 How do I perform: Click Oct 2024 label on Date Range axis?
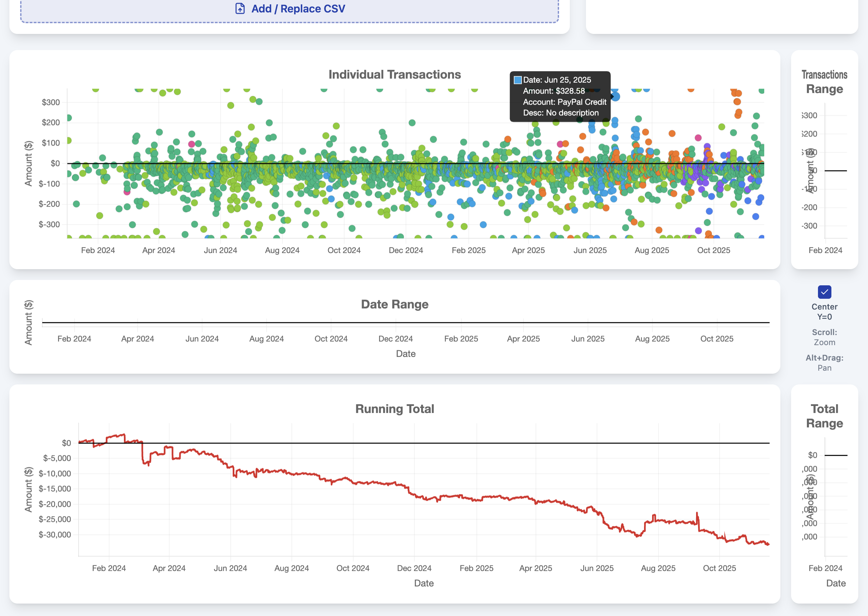pos(331,339)
